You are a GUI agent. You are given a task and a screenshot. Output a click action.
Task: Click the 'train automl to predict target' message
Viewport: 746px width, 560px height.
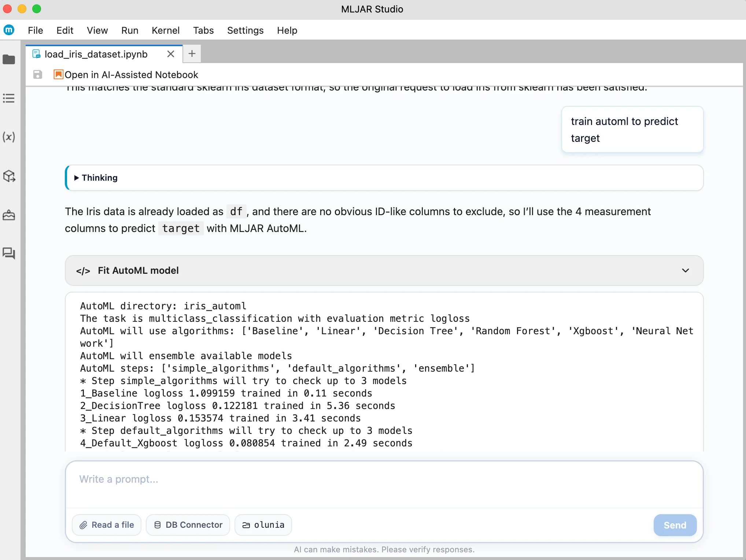(x=632, y=129)
